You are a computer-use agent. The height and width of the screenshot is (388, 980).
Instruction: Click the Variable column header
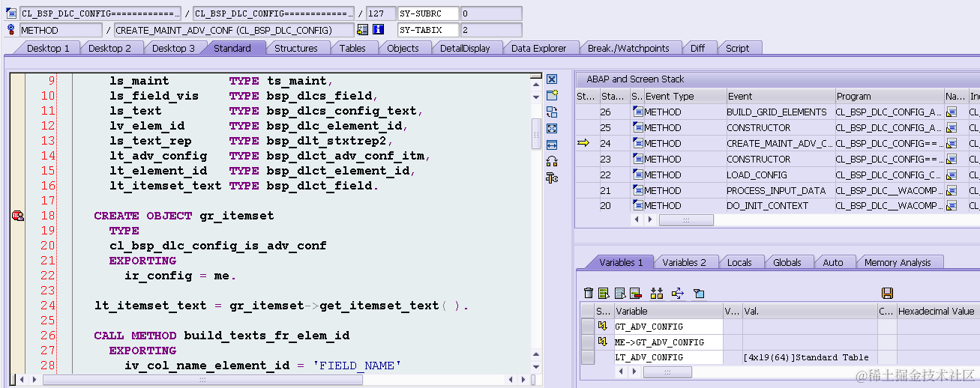668,311
